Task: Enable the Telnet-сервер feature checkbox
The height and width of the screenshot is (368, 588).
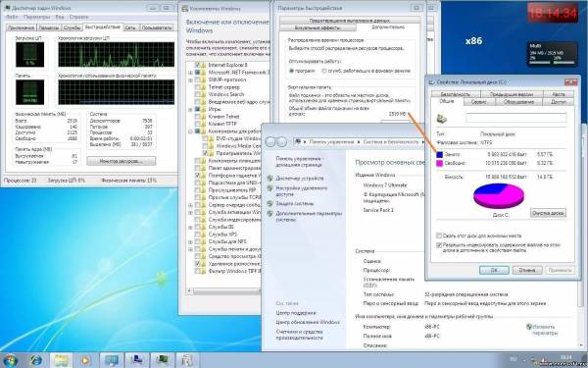Action: pyautogui.click(x=197, y=87)
